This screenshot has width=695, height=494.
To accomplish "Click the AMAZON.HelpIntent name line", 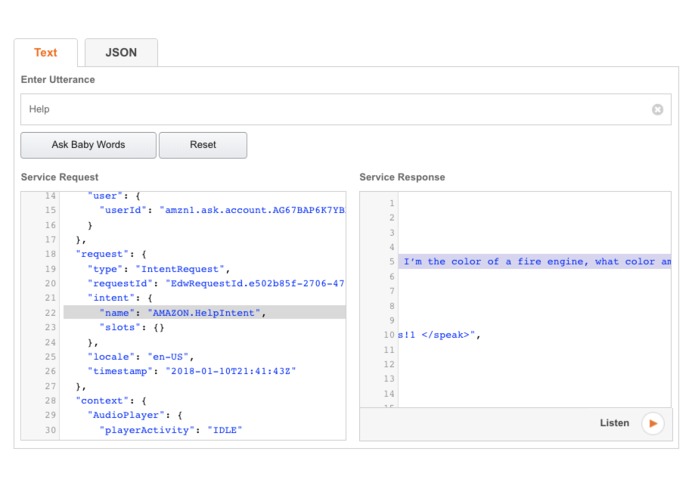I will pyautogui.click(x=207, y=312).
